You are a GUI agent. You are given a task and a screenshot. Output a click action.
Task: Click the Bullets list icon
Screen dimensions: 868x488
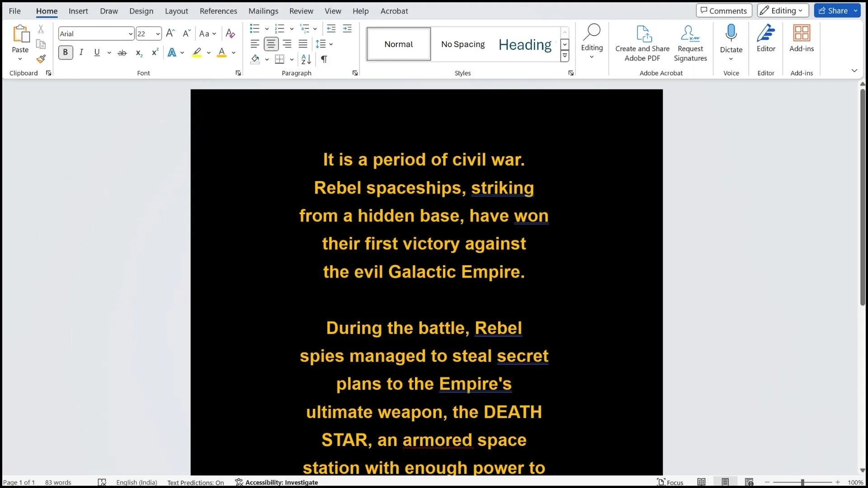point(255,28)
